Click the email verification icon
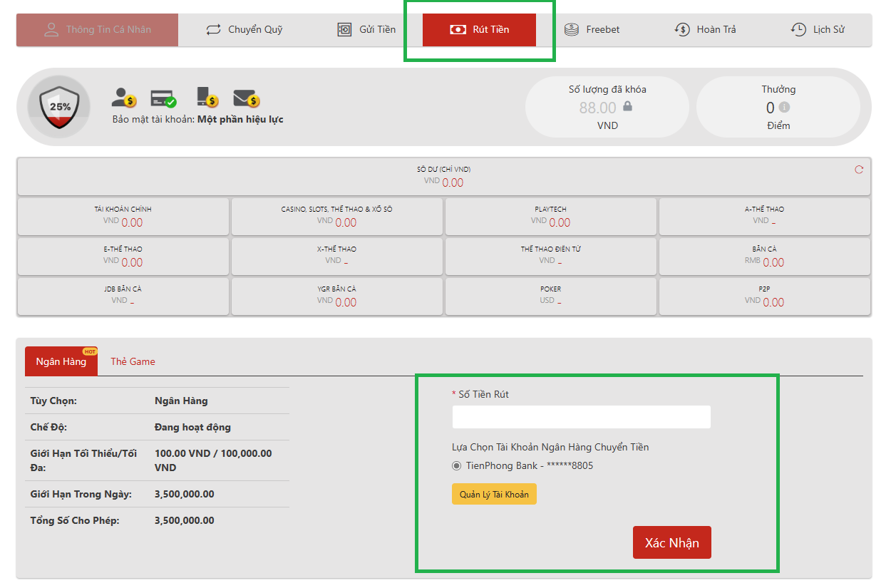891x588 pixels. click(x=246, y=98)
